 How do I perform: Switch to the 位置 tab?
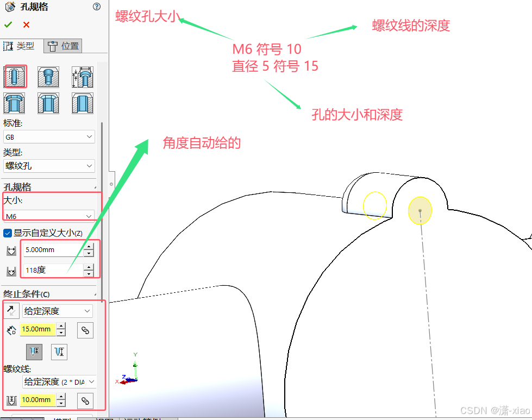tap(63, 46)
